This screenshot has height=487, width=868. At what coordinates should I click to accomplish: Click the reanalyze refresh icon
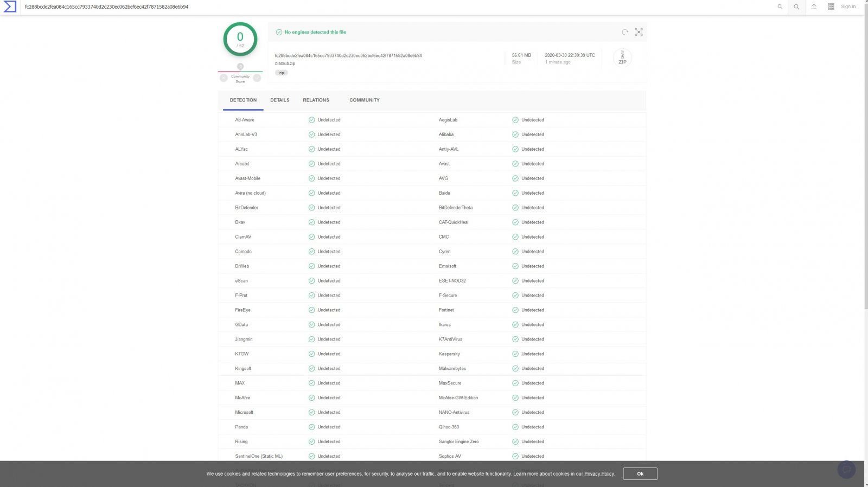coord(625,32)
